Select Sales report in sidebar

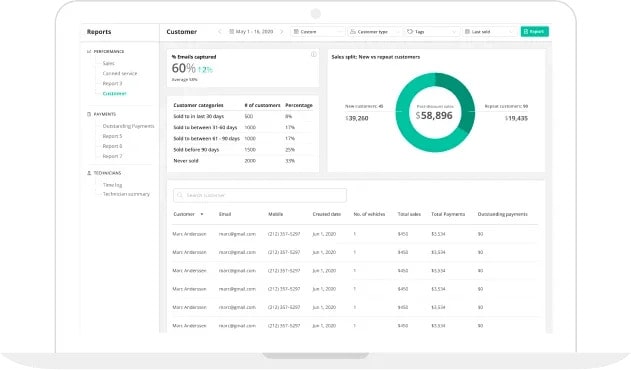click(x=108, y=63)
